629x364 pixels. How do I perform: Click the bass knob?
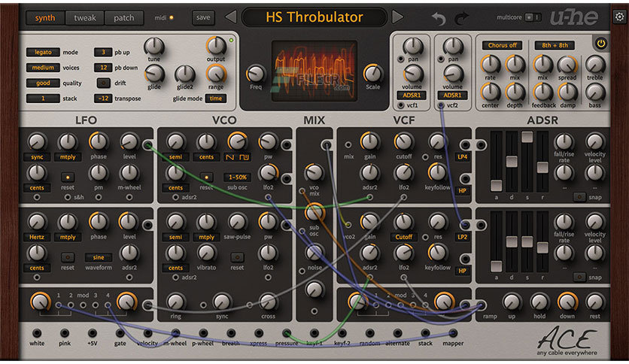tap(595, 93)
